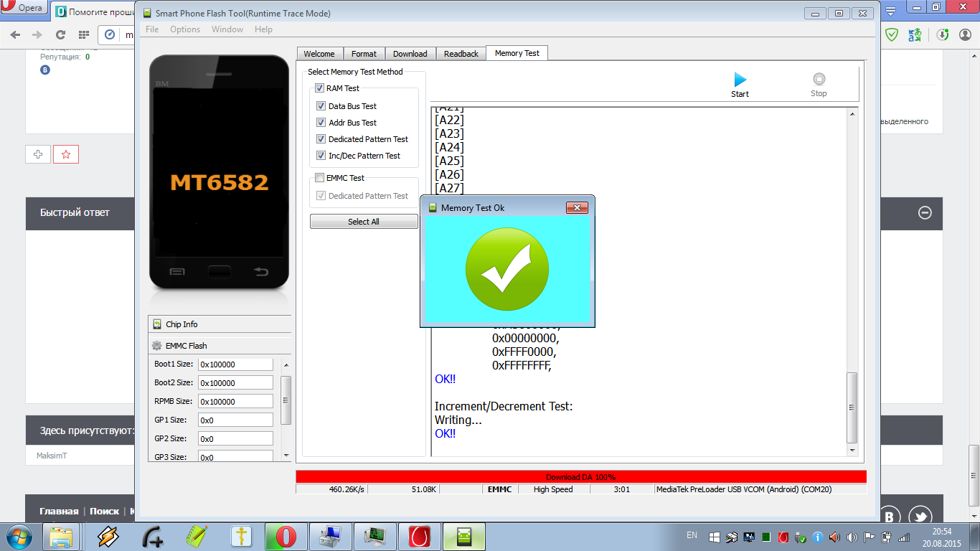
Task: Click the Boot1 Size input field
Action: [235, 364]
